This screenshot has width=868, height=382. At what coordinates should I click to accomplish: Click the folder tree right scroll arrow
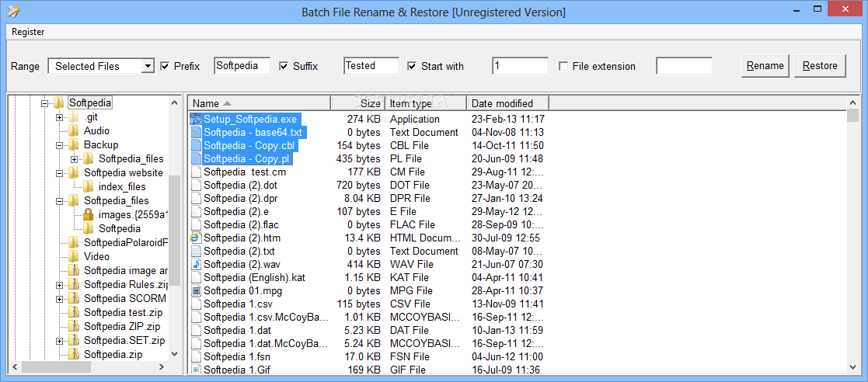click(162, 366)
